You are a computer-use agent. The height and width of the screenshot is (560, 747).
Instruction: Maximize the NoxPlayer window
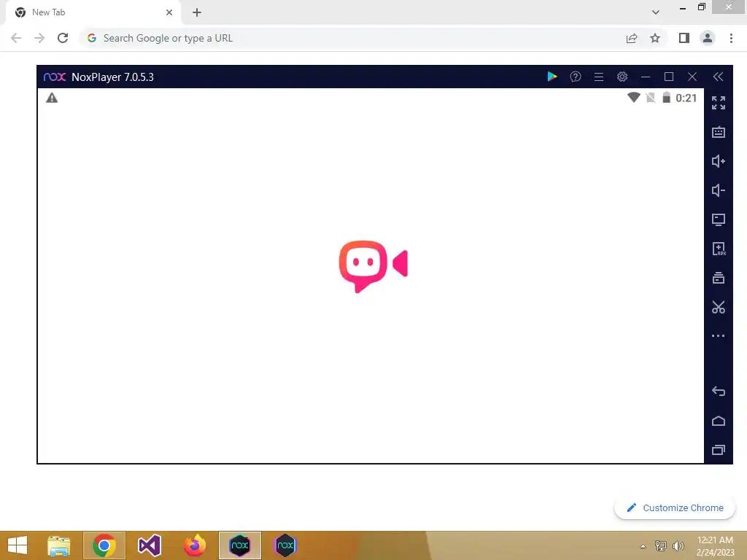point(668,77)
